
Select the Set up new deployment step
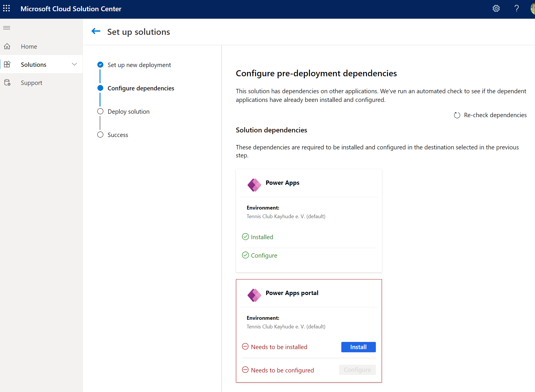(x=139, y=65)
